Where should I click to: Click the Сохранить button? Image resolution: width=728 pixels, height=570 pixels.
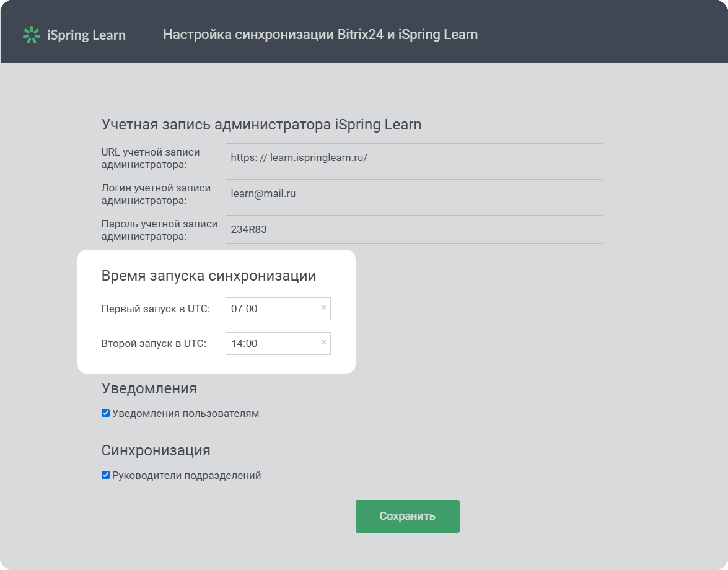(407, 516)
